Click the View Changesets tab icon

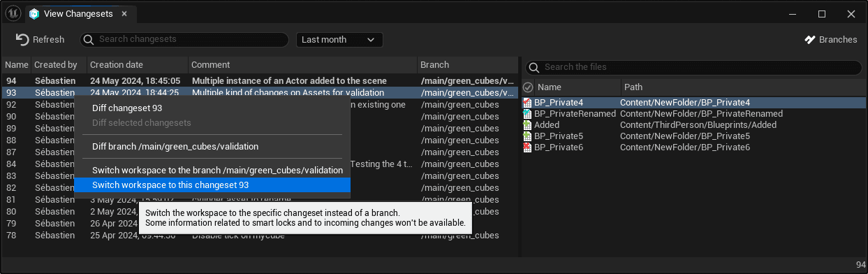pyautogui.click(x=34, y=14)
